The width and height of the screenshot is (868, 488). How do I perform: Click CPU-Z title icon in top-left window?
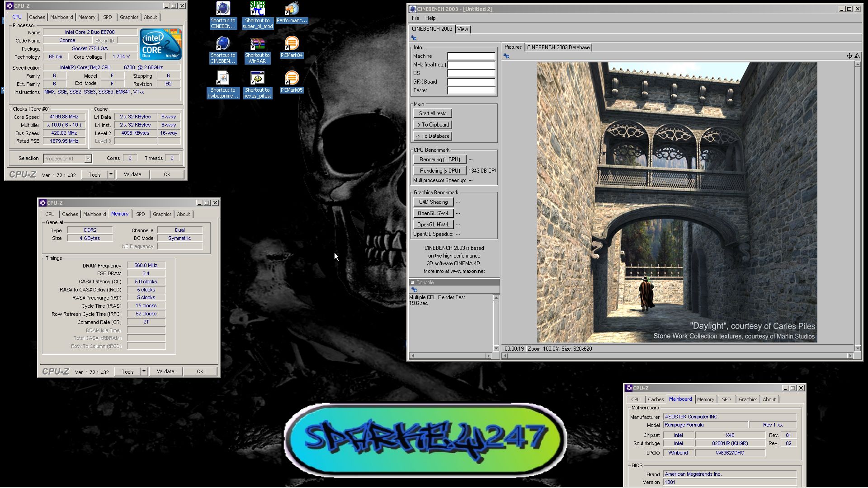coord(9,6)
